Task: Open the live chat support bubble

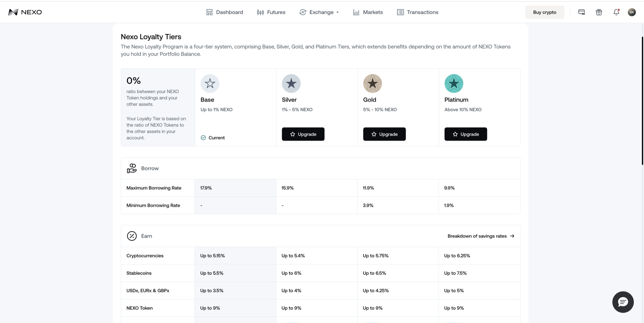Action: 623,302
